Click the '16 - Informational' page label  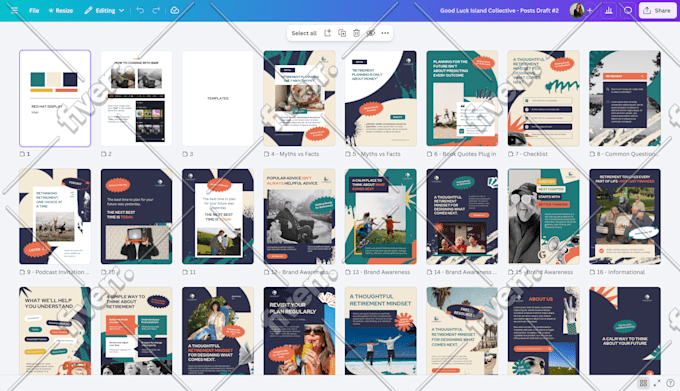pos(621,272)
